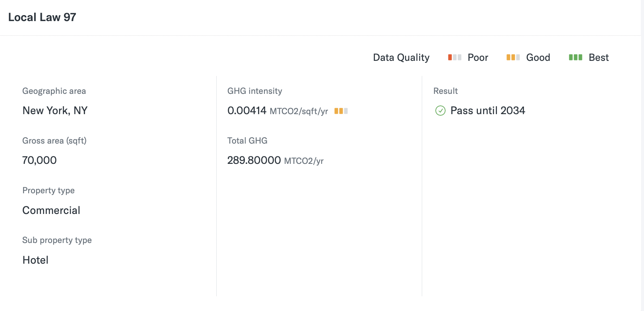Select the Local Law 97 heading
The height and width of the screenshot is (311, 644).
(42, 17)
